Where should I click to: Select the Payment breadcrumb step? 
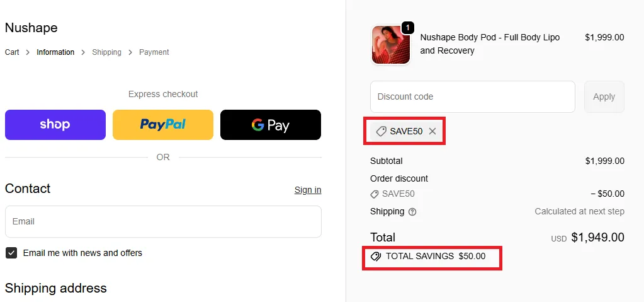[154, 52]
